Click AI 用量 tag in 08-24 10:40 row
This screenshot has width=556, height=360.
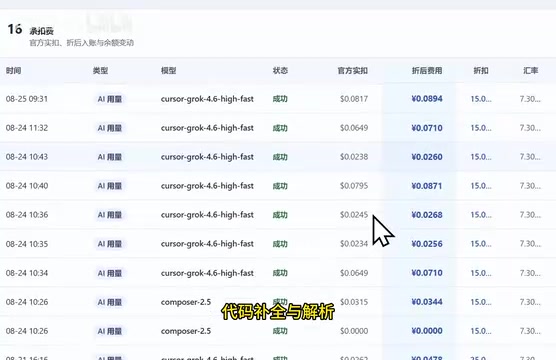(x=110, y=186)
